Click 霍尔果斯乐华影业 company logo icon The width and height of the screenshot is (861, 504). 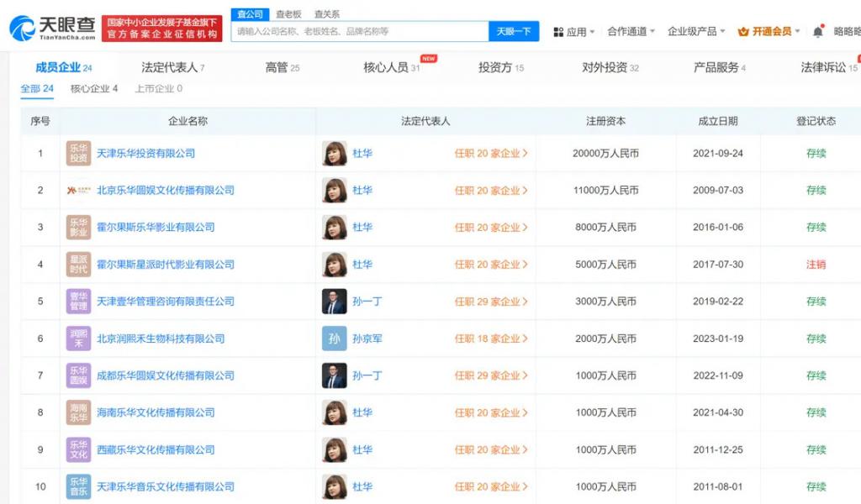tap(78, 227)
